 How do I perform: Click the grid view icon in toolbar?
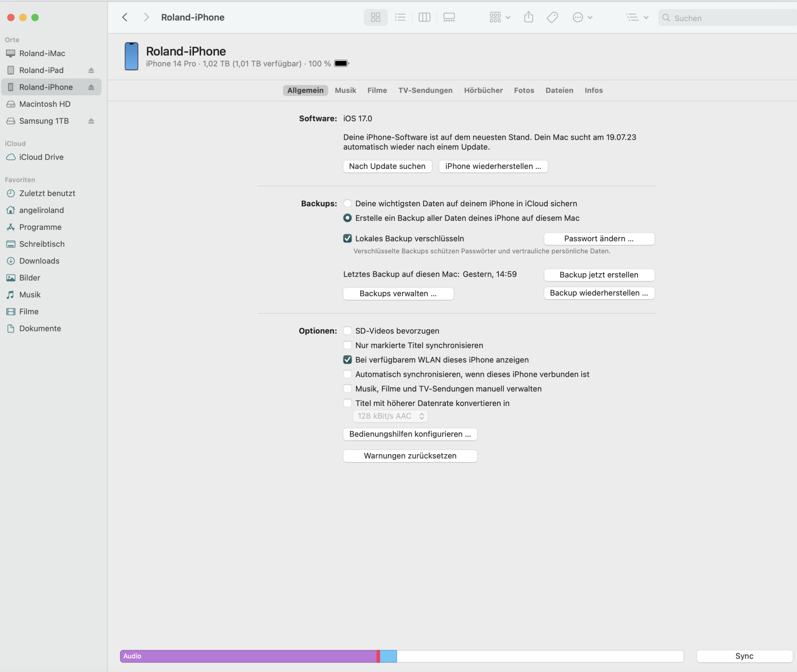[375, 18]
